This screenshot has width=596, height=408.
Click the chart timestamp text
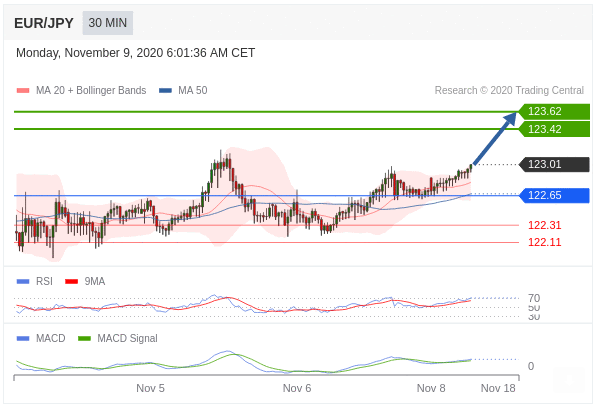135,53
